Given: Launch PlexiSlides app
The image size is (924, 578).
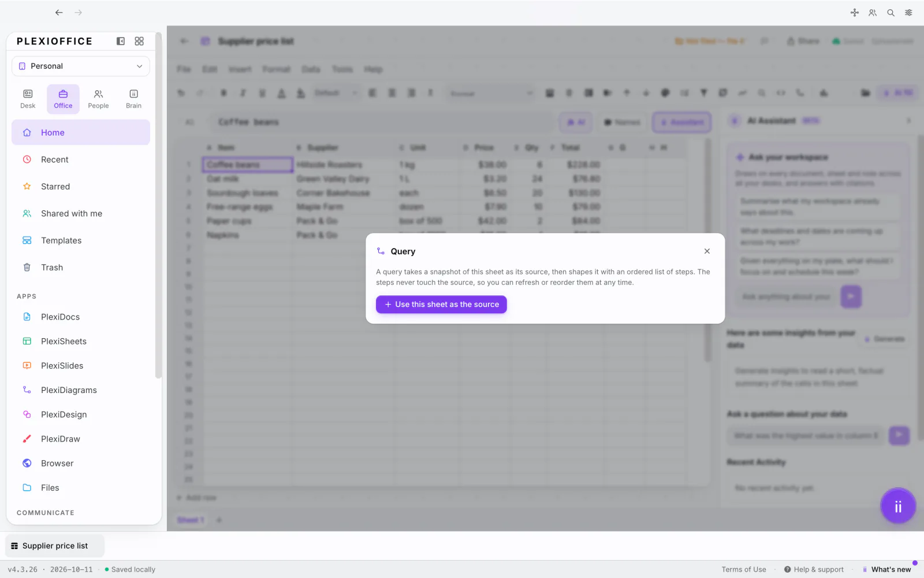Looking at the screenshot, I should pos(81,365).
